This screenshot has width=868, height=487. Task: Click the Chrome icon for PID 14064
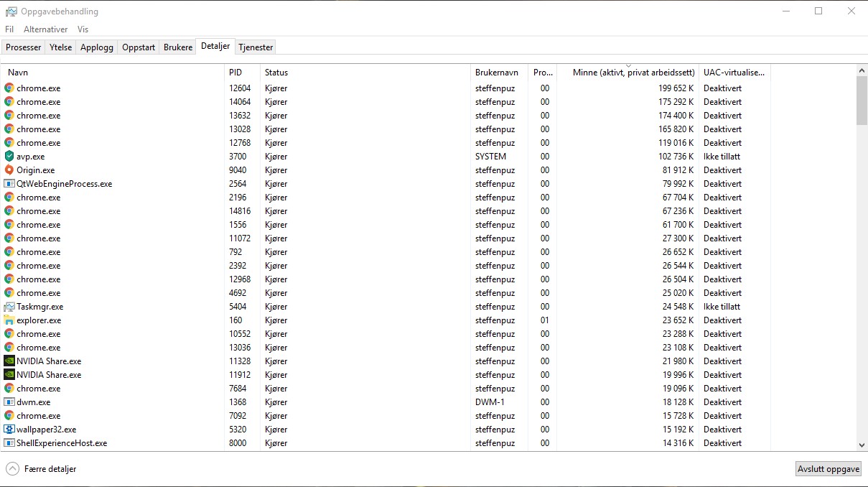coord(9,101)
